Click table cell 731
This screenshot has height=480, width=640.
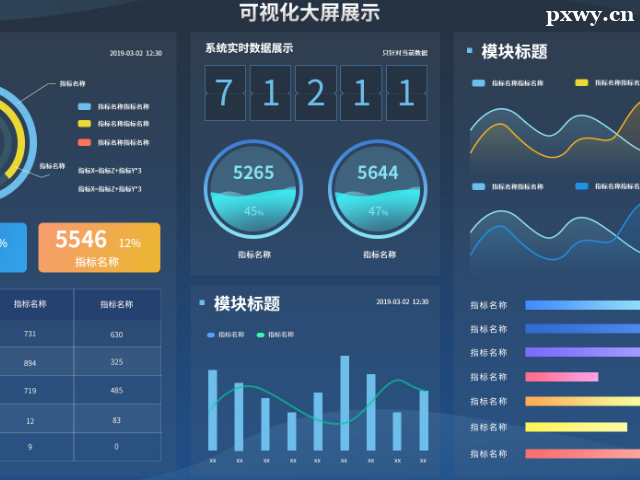tap(30, 334)
